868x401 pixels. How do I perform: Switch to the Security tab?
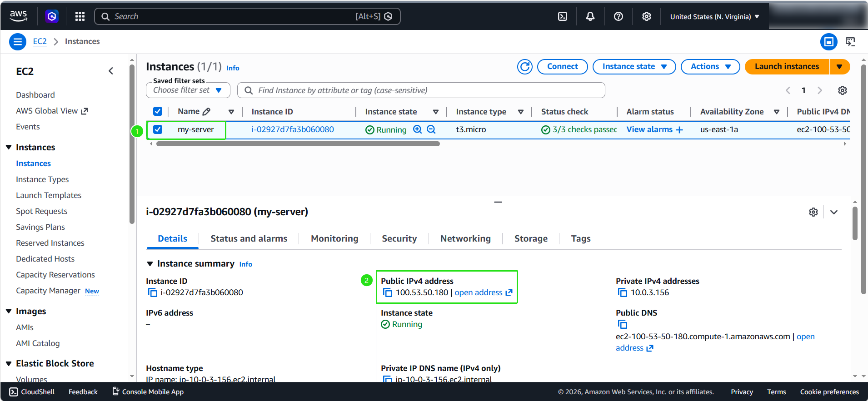(399, 239)
